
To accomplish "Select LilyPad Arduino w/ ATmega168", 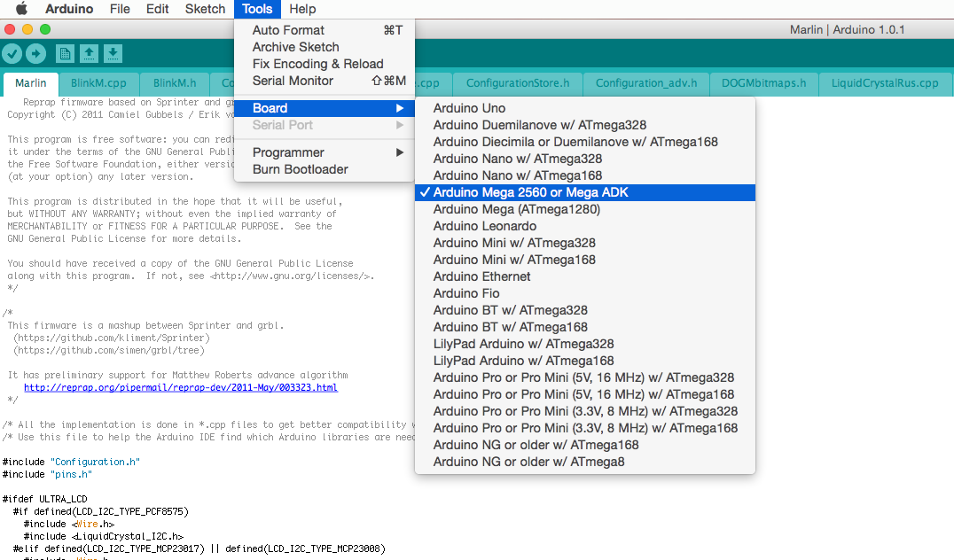I will point(584,362).
